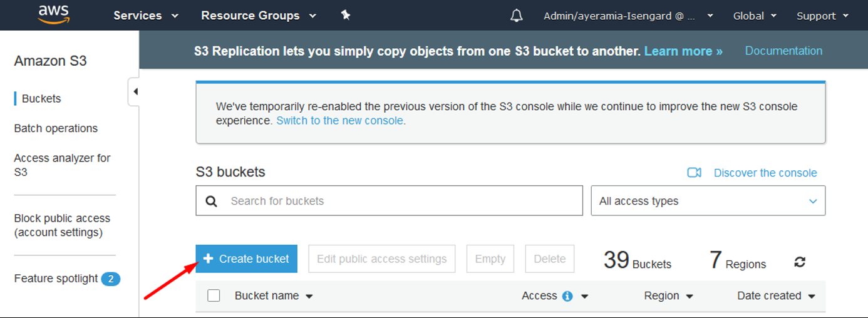Click the pin shortcuts icon
Viewport: 868px width, 318px height.
pyautogui.click(x=346, y=15)
